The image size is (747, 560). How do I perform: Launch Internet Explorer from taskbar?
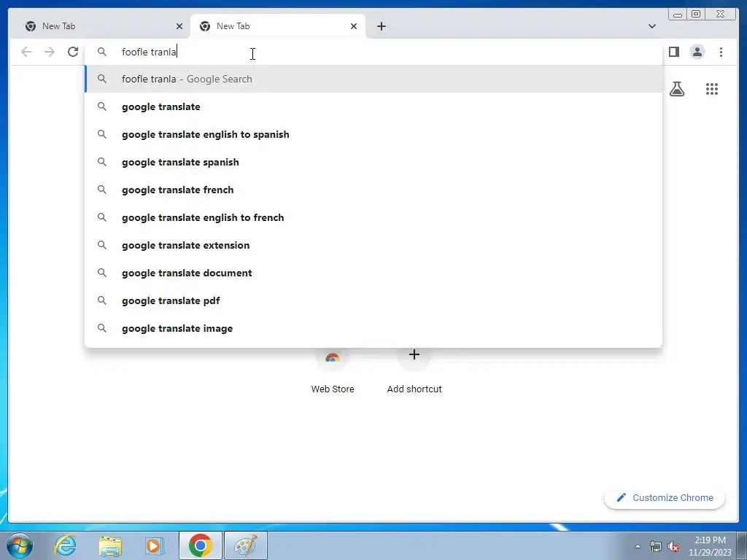[x=65, y=545]
